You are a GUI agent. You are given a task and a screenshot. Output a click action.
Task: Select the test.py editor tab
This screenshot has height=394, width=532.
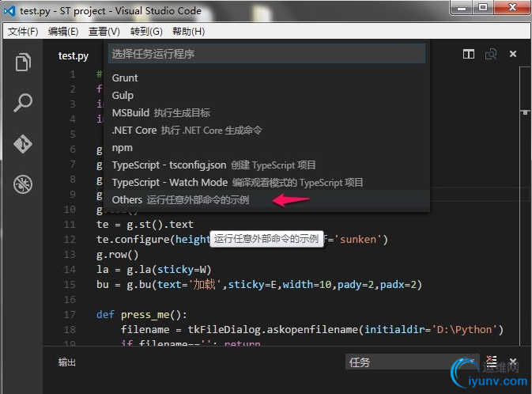pyautogui.click(x=74, y=55)
